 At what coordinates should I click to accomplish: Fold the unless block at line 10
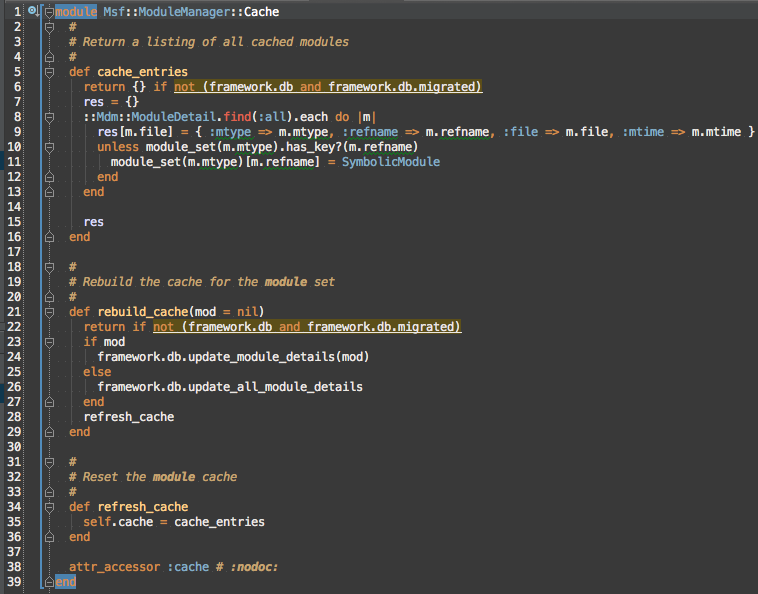[x=49, y=147]
